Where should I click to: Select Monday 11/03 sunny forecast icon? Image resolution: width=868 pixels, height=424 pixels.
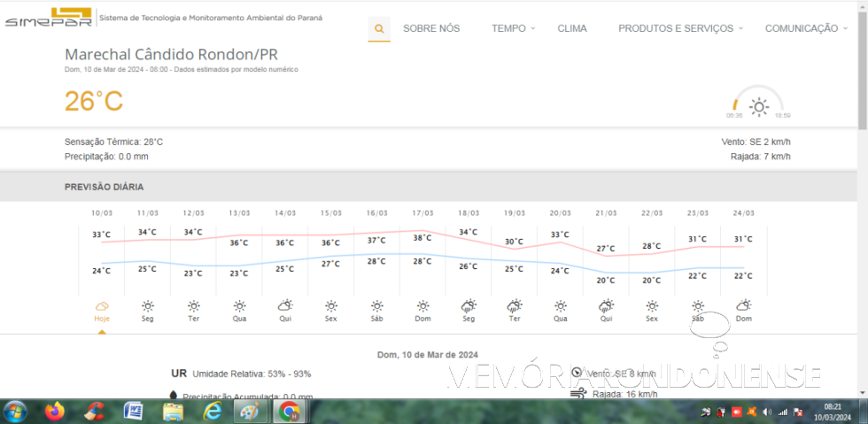pos(148,305)
